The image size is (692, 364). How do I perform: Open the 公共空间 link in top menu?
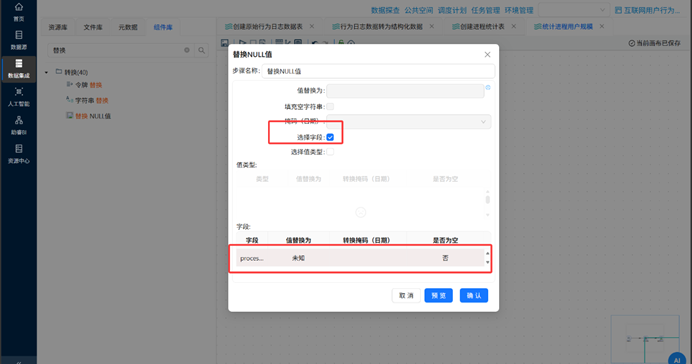[x=419, y=10]
